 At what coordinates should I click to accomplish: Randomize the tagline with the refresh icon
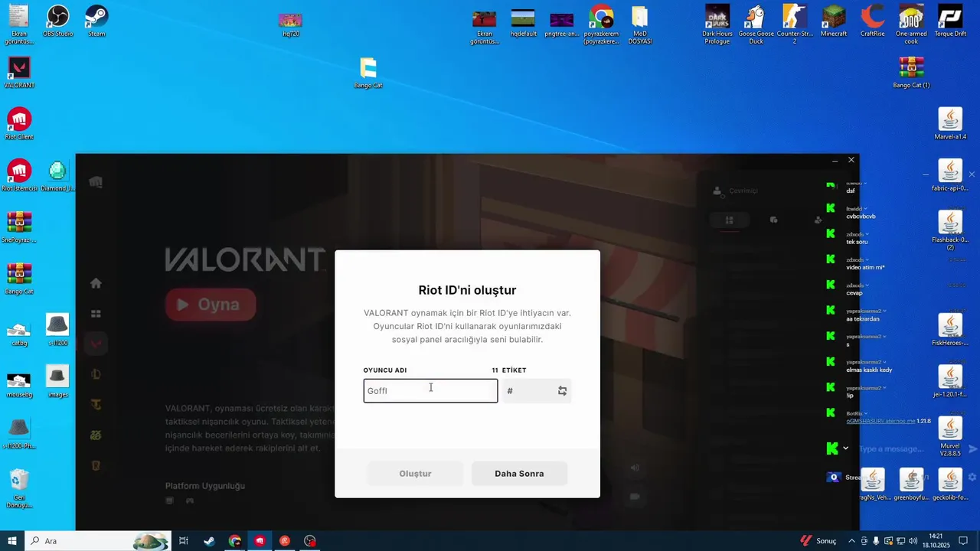[562, 390]
